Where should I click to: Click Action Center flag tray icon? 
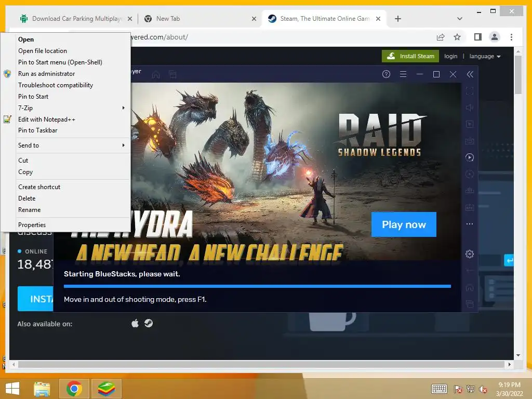point(458,389)
